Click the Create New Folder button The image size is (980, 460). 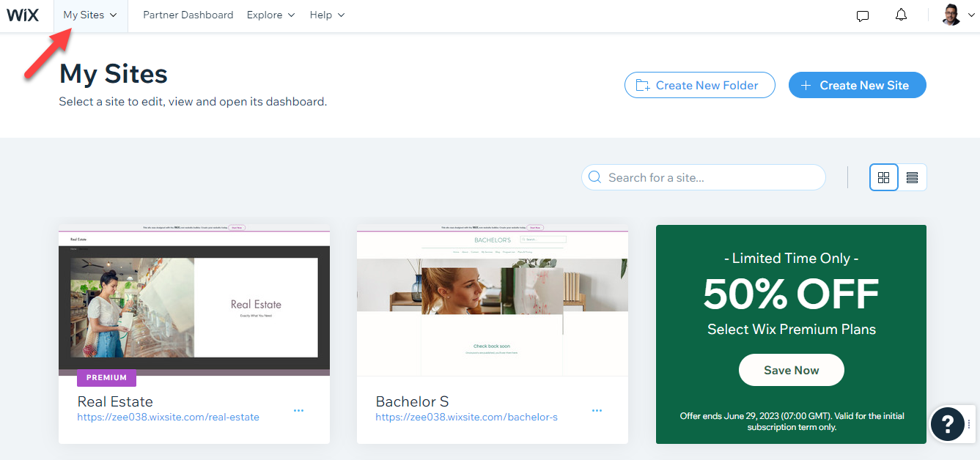[699, 85]
